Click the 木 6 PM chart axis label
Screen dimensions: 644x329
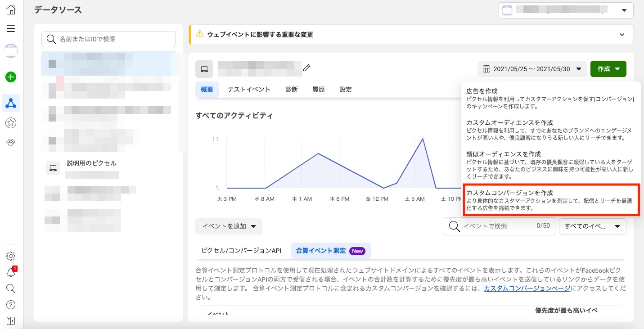click(x=339, y=198)
